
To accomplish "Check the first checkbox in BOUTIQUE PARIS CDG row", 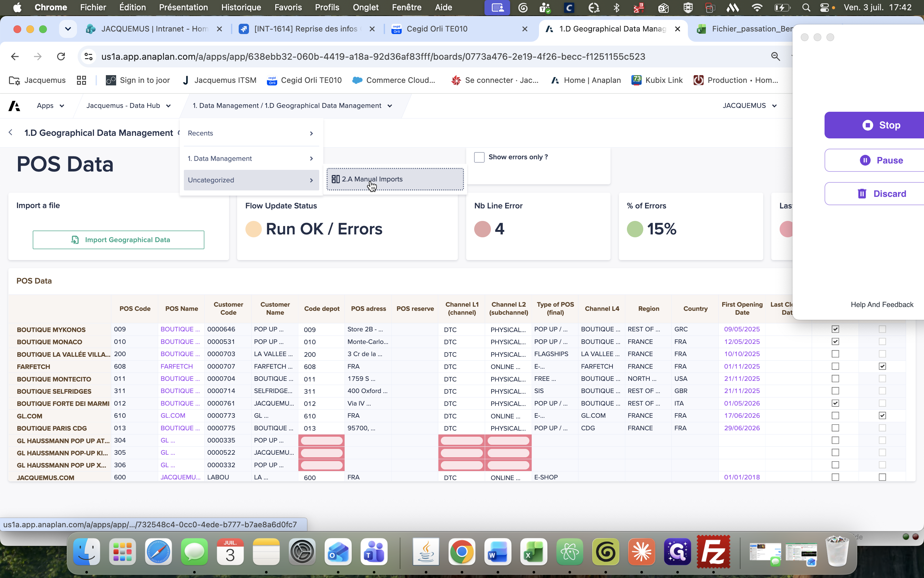I will 835,428.
